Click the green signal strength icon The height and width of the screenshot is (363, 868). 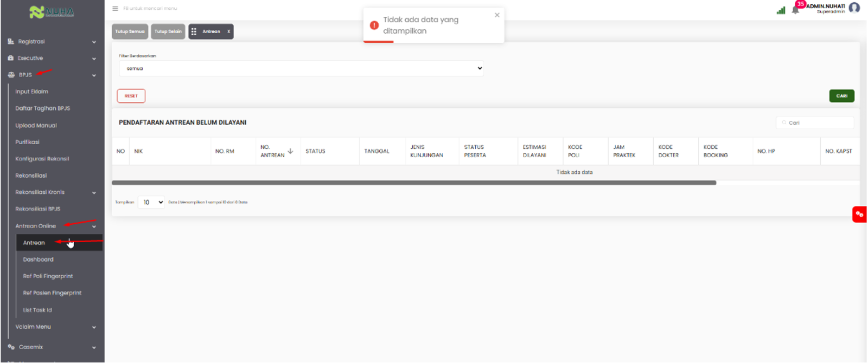781,10
